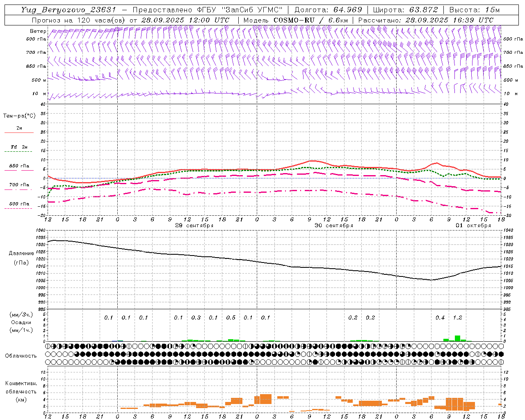Click the Облачность cloud cover label
The height and width of the screenshot is (420, 525).
click(x=21, y=356)
